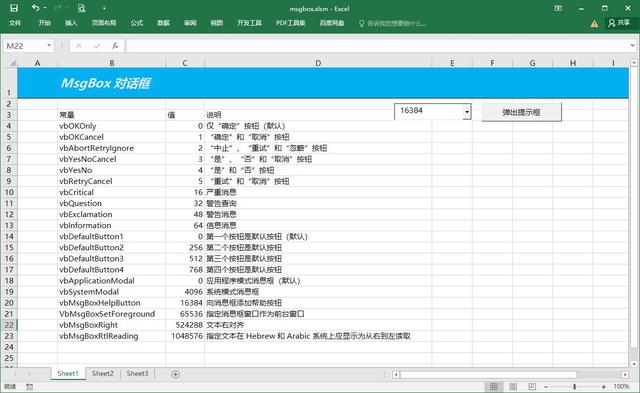Image resolution: width=640 pixels, height=393 pixels.
Task: Click the Select All corner triangle
Action: pos(13,63)
